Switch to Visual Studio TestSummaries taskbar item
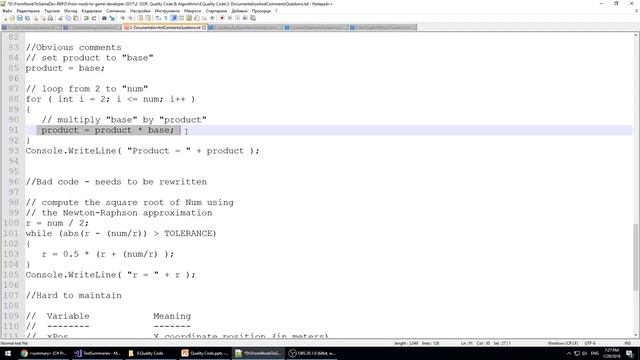 pos(97,353)
